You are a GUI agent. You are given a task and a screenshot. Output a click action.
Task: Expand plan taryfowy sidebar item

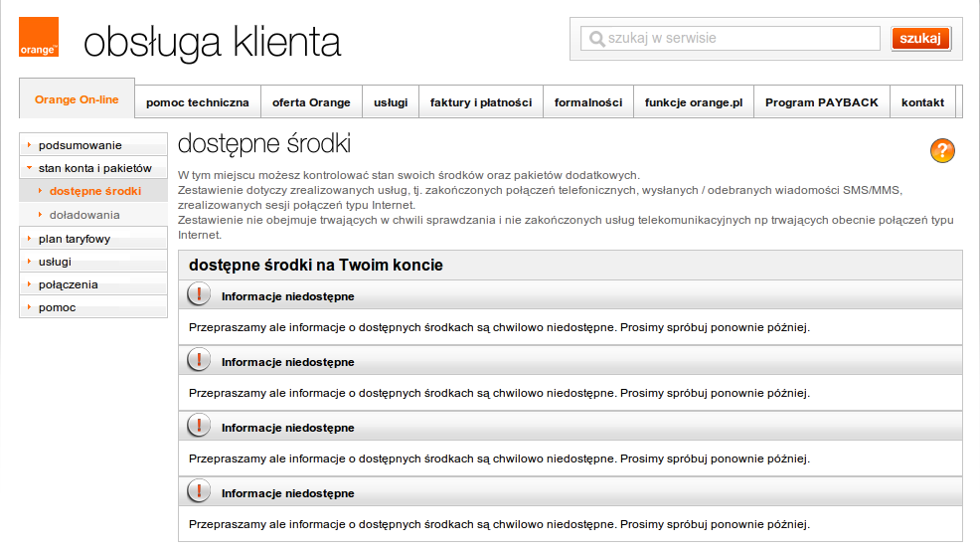pos(93,239)
